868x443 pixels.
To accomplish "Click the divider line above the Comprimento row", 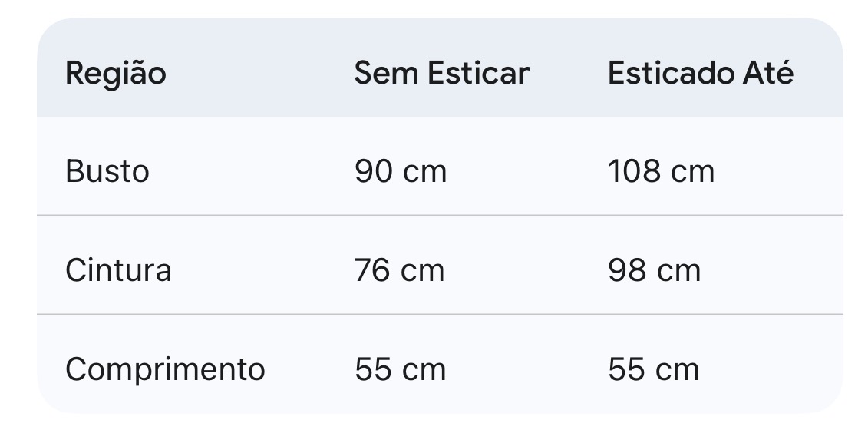I will tap(440, 314).
